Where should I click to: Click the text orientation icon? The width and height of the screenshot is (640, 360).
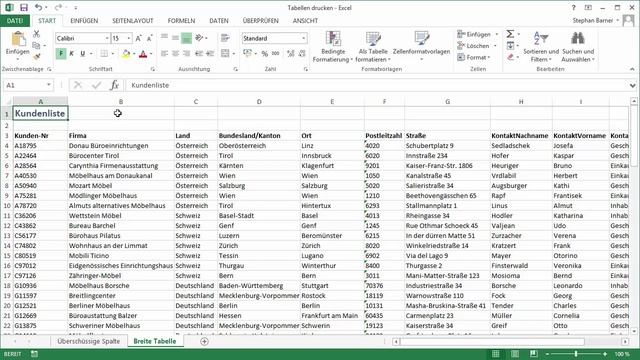(199, 38)
